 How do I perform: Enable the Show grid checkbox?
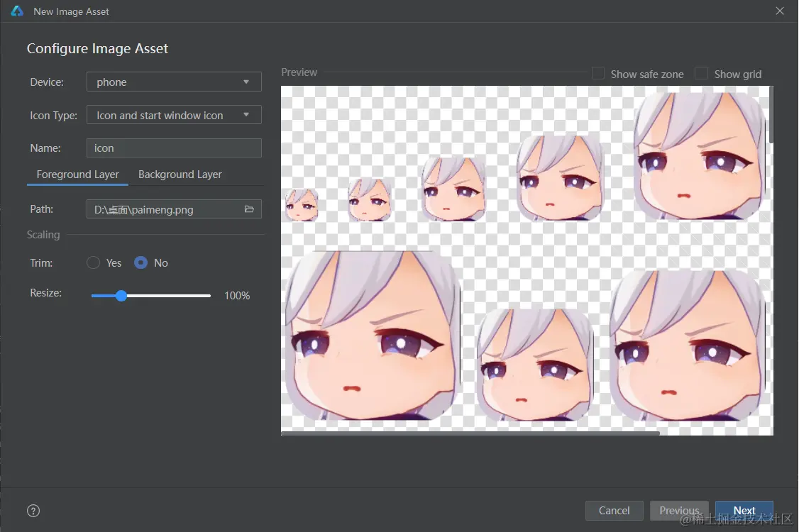701,72
